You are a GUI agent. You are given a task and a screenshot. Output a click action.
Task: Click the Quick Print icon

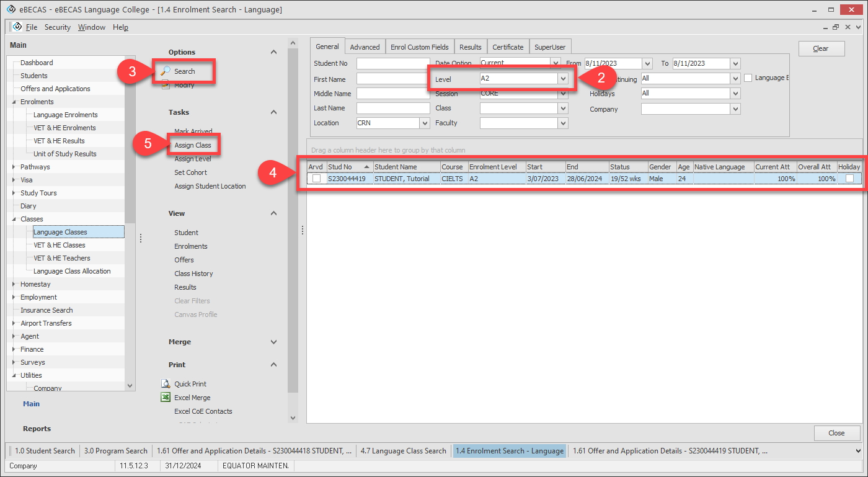click(166, 384)
